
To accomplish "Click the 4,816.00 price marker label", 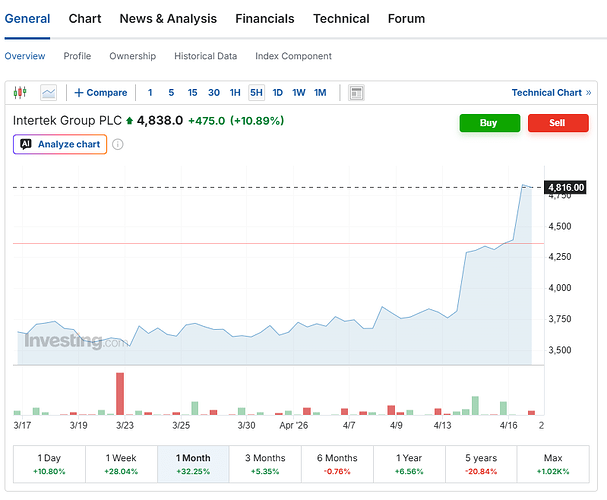I will (565, 188).
